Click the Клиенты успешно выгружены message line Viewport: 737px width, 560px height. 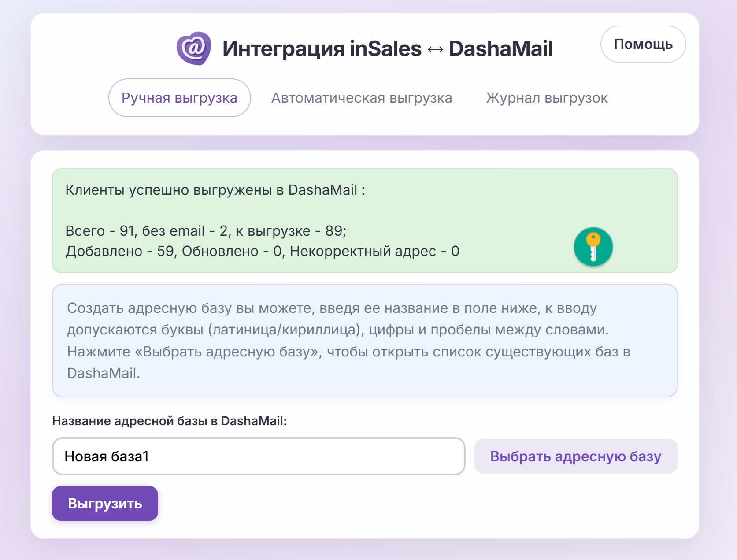[215, 190]
